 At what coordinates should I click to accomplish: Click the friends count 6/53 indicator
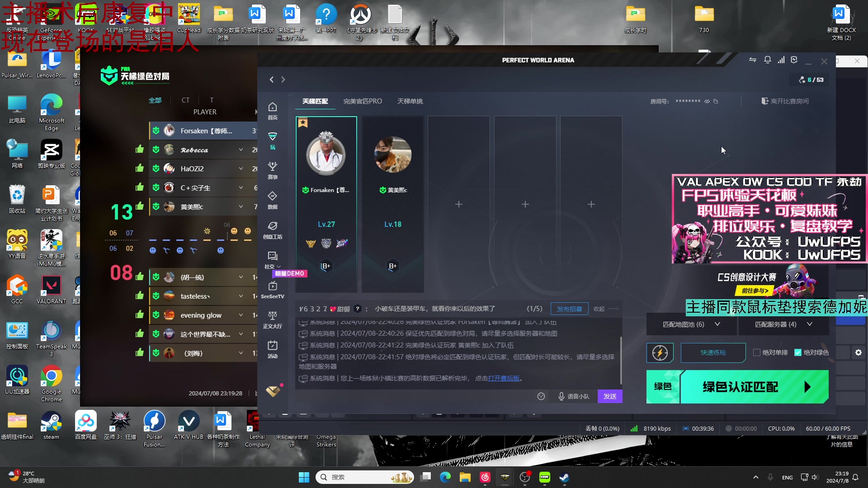(x=811, y=80)
